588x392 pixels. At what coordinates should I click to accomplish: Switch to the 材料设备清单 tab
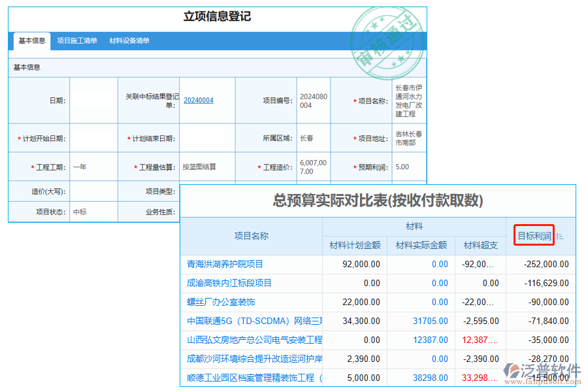tap(131, 41)
